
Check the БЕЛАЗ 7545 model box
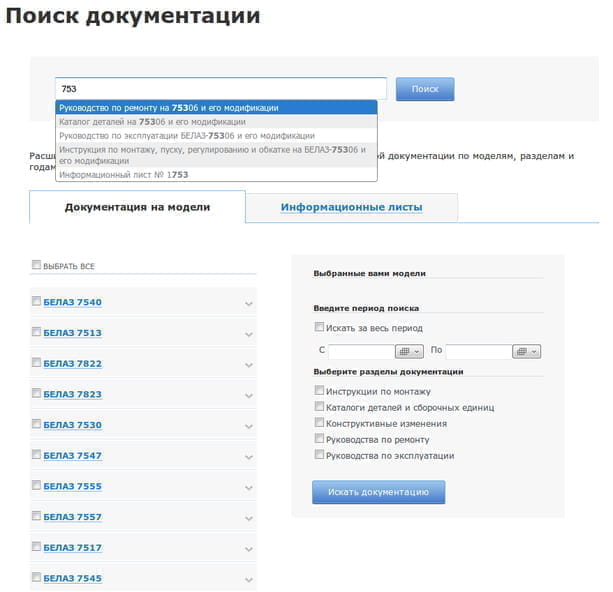[36, 577]
